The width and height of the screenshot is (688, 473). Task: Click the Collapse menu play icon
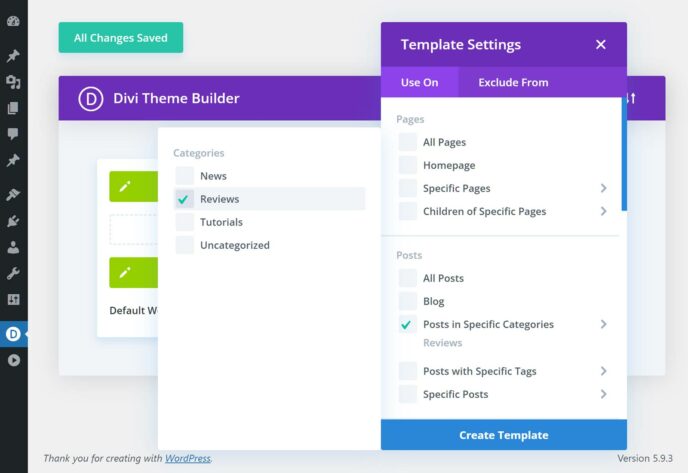(x=13, y=360)
